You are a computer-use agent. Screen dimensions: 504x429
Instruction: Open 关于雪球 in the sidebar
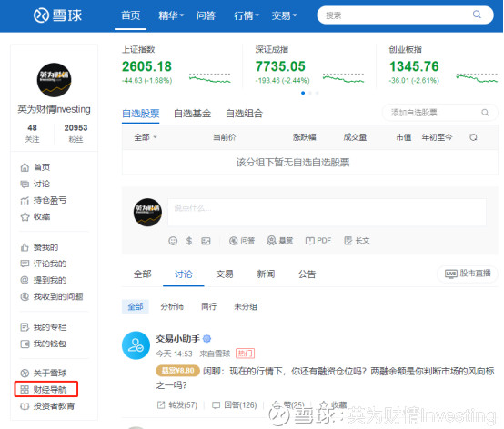[44, 374]
